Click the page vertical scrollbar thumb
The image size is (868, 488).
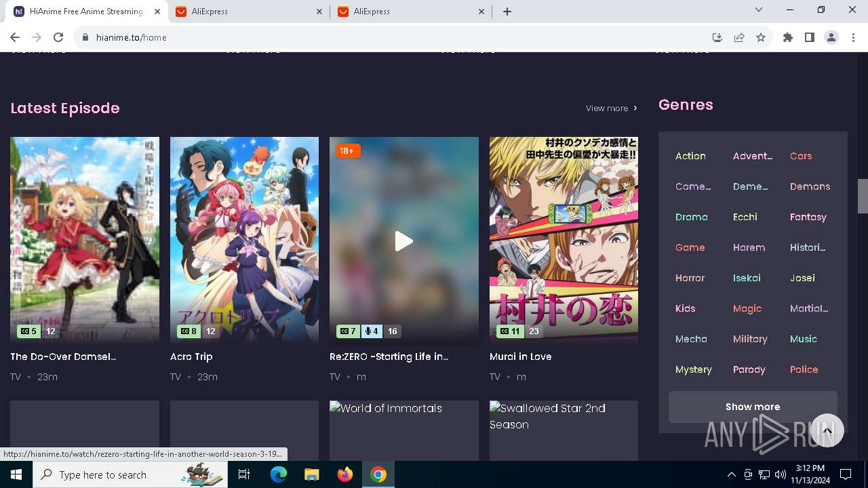coord(863,196)
